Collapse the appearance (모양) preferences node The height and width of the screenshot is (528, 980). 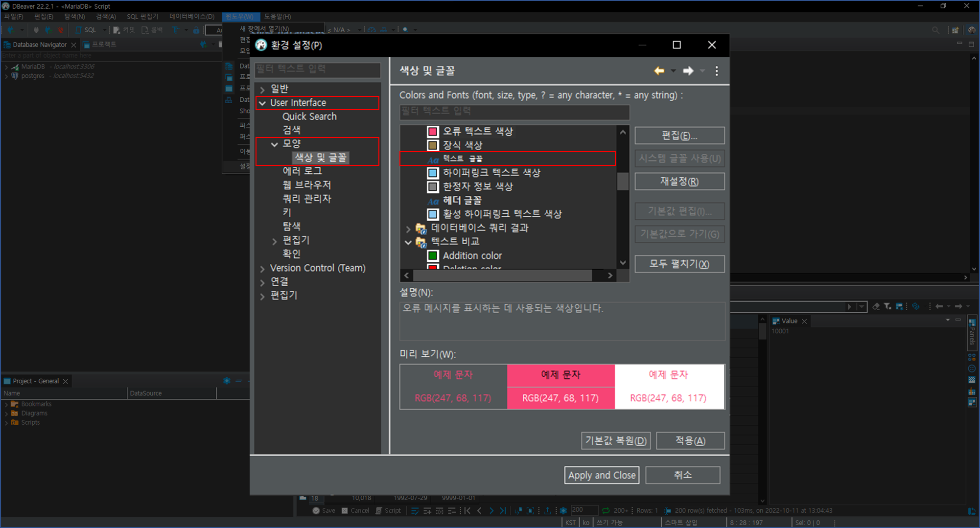275,144
